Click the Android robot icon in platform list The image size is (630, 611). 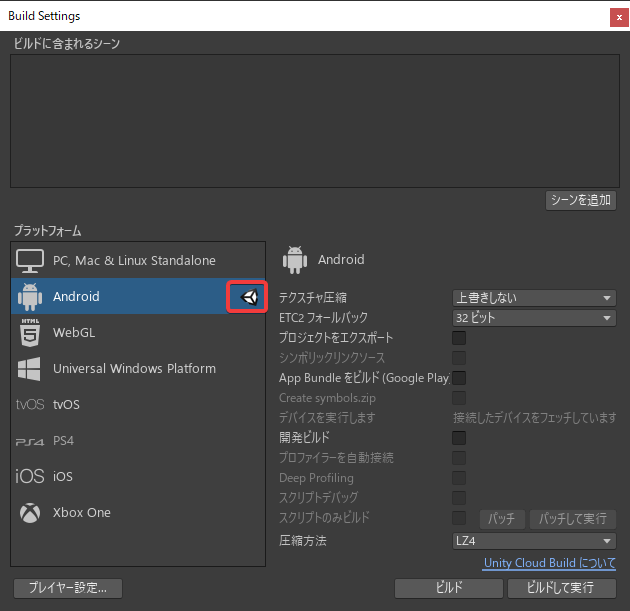30,296
